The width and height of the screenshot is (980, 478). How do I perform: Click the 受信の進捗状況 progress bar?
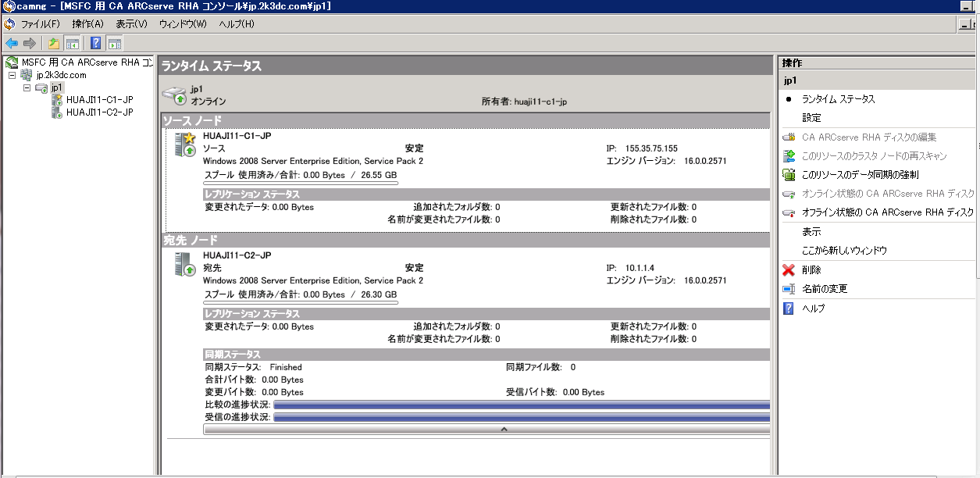point(522,418)
